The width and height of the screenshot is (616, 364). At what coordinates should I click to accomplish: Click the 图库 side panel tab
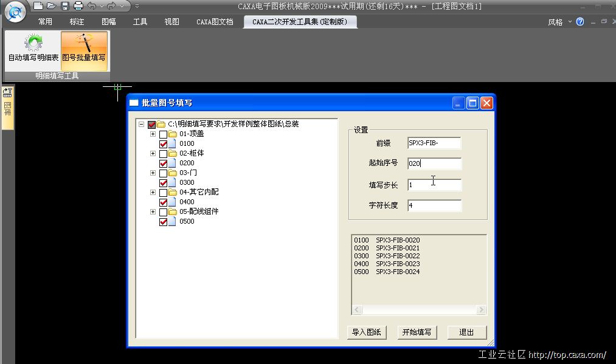click(x=7, y=109)
